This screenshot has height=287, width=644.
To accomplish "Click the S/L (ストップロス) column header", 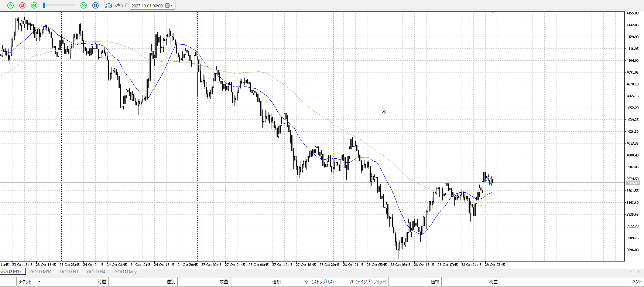I will click(319, 282).
